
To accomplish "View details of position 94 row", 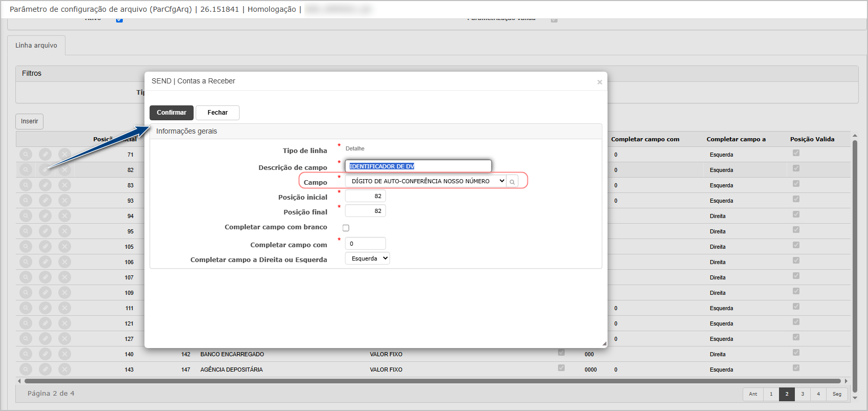I will tap(26, 215).
